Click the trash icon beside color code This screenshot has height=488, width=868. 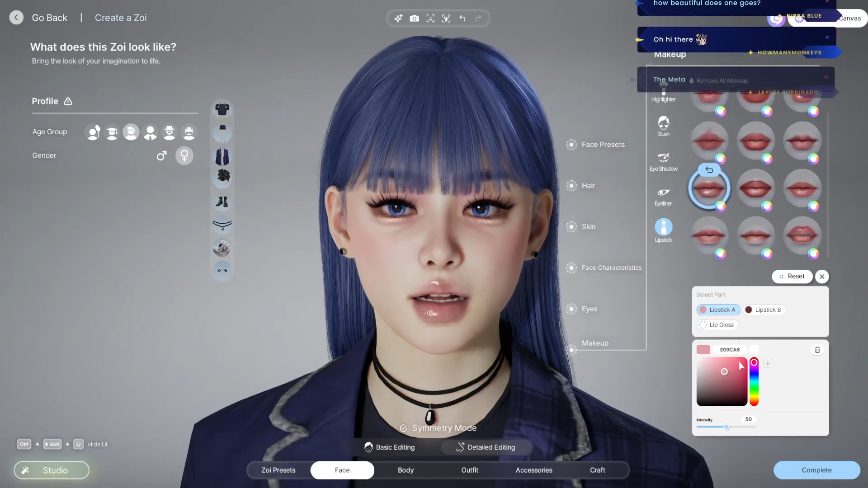pos(817,350)
